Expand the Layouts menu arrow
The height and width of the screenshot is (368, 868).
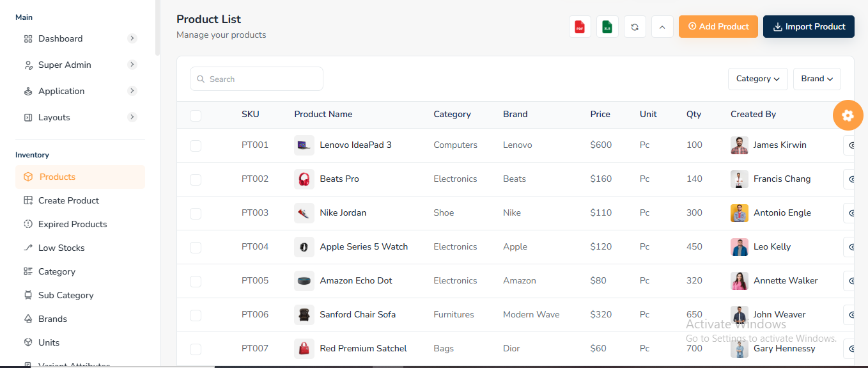(x=132, y=117)
